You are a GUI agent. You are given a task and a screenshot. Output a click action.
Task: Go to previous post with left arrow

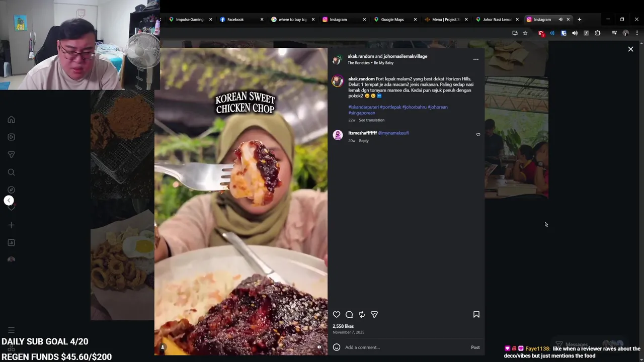(x=9, y=201)
